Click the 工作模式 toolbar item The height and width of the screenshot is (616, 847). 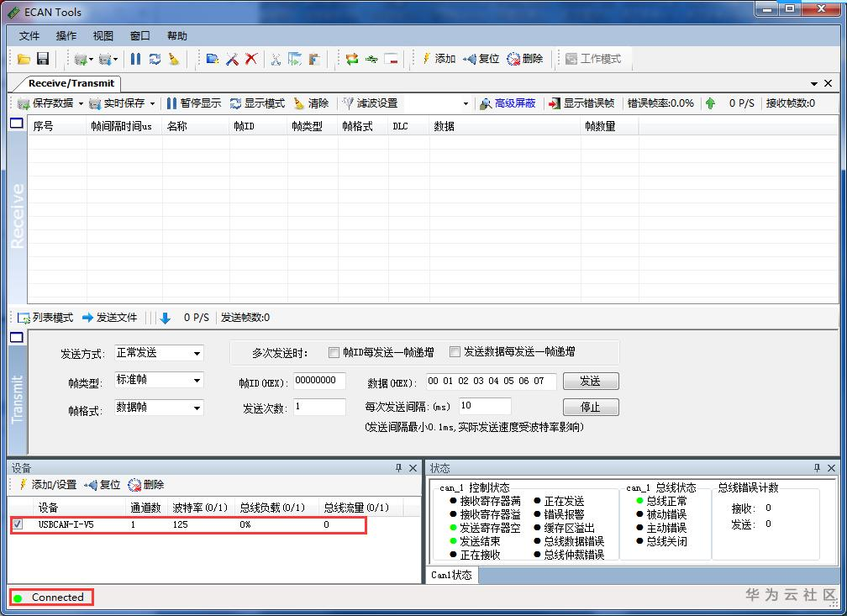(593, 58)
